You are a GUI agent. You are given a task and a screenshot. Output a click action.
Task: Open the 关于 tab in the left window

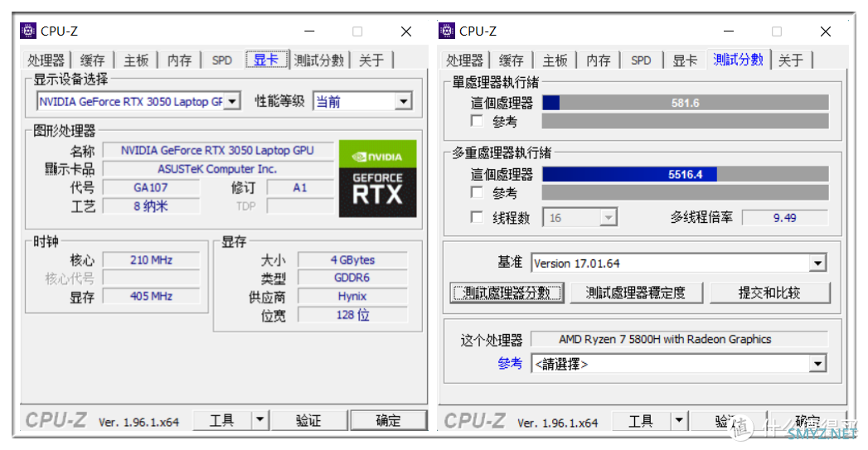coord(371,60)
